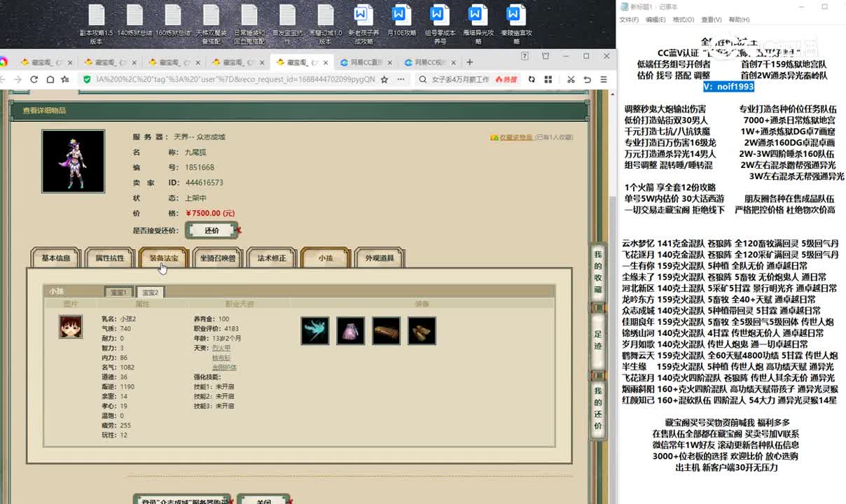Close the active 藏宝阁 browser tab
Viewport: 846px width, 504px height.
[x=324, y=62]
